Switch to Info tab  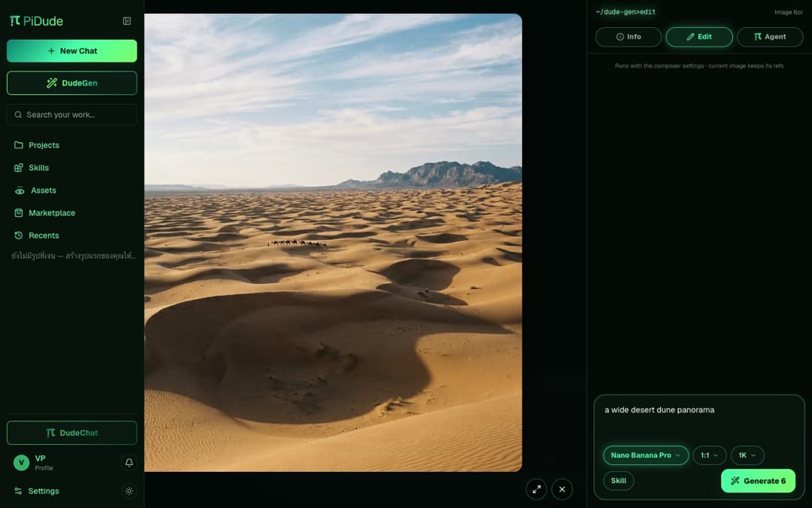tap(629, 37)
